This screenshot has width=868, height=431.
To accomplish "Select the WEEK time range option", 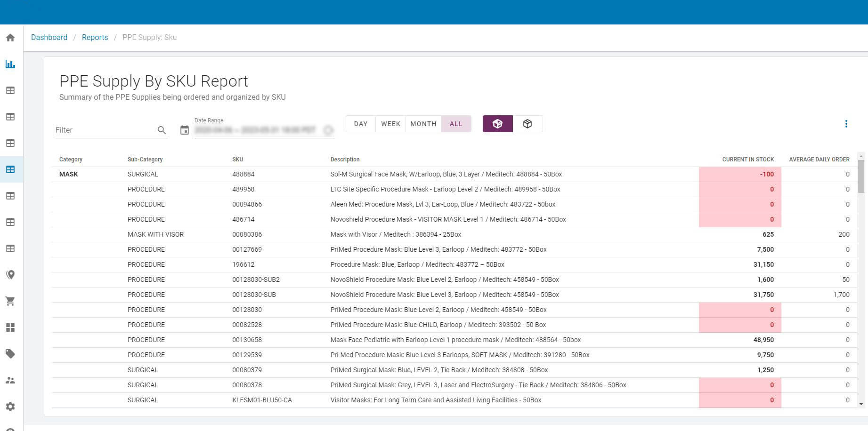I will pos(390,123).
